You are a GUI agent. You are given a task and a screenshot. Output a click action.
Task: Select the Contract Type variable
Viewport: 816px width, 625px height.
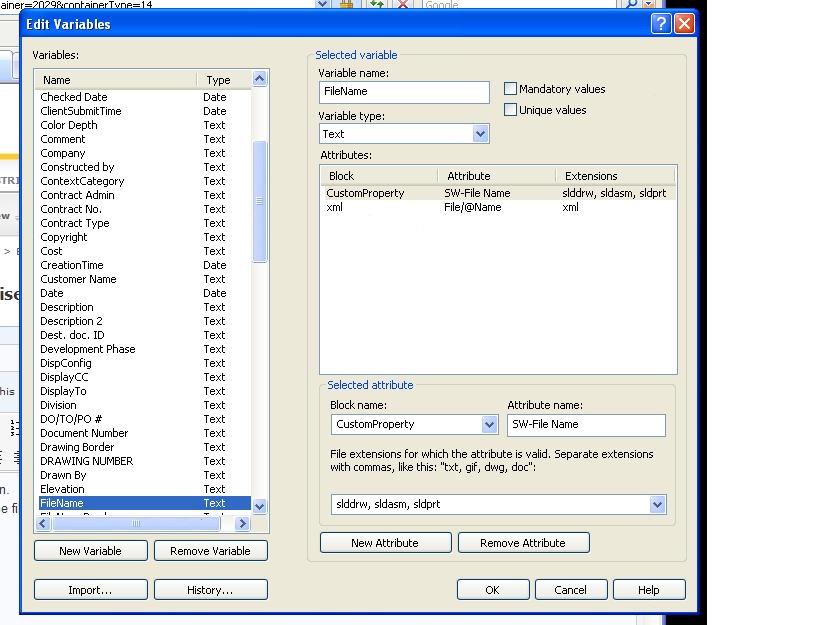(144, 223)
